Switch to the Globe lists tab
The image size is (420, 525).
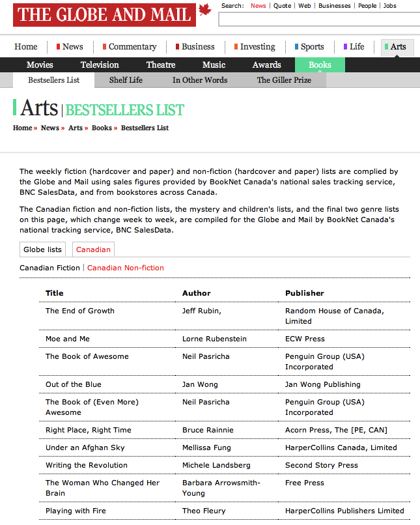tap(42, 249)
